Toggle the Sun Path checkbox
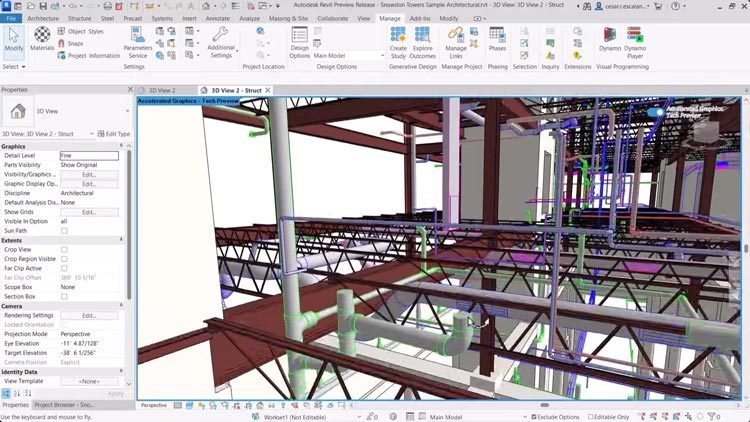Screen dimensions: 750x422 (64, 231)
